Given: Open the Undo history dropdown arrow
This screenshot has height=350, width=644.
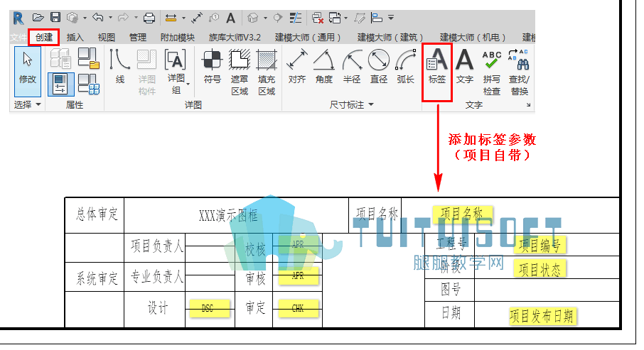Looking at the screenshot, I should pos(110,18).
